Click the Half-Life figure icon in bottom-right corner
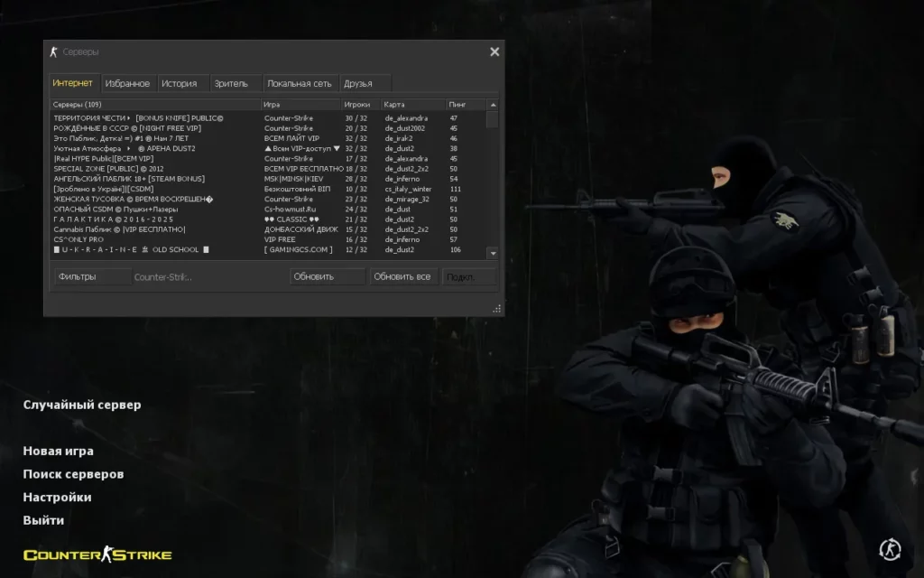Image resolution: width=924 pixels, height=578 pixels. click(889, 548)
